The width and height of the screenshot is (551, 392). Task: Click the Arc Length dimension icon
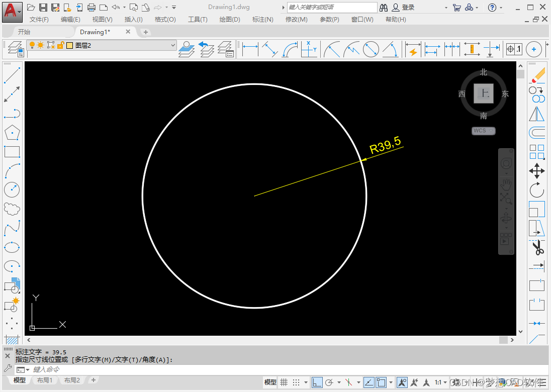pyautogui.click(x=290, y=49)
